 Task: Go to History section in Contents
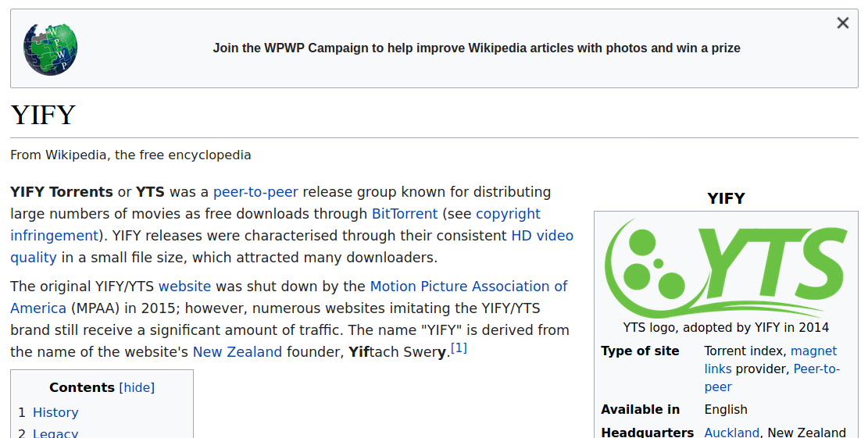click(x=55, y=412)
